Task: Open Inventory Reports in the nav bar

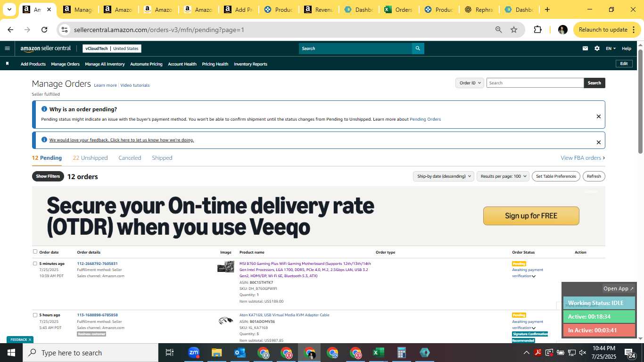Action: click(250, 64)
